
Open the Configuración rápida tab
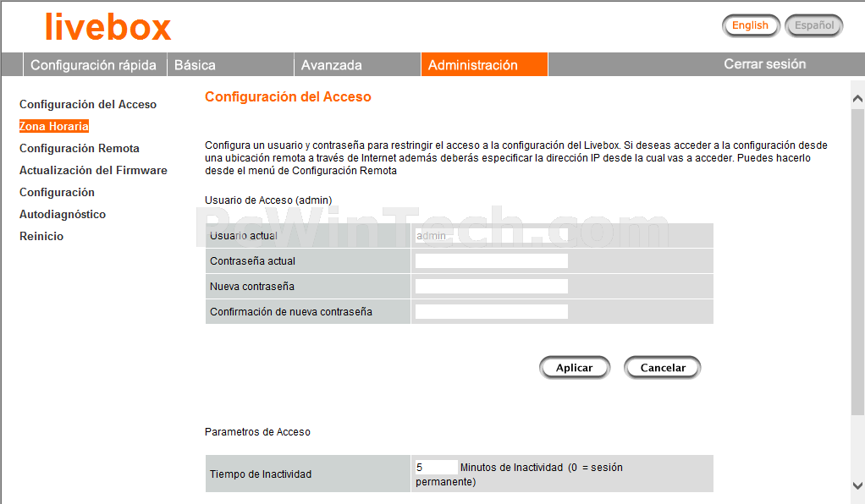click(94, 64)
